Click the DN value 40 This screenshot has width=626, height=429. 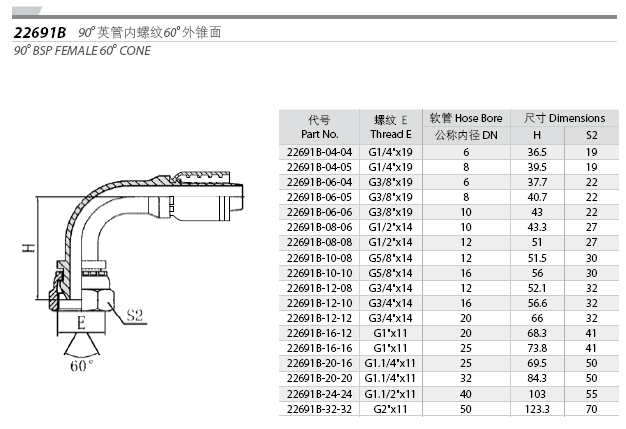click(466, 394)
